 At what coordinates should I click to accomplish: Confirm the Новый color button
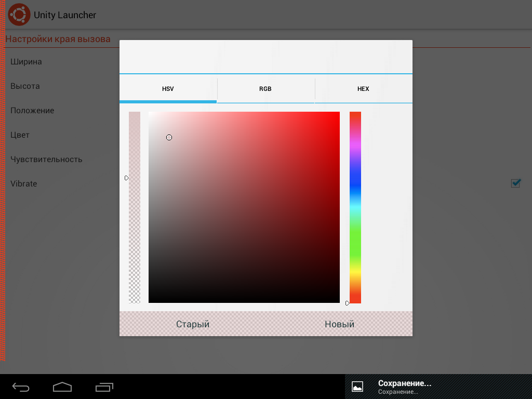point(339,324)
